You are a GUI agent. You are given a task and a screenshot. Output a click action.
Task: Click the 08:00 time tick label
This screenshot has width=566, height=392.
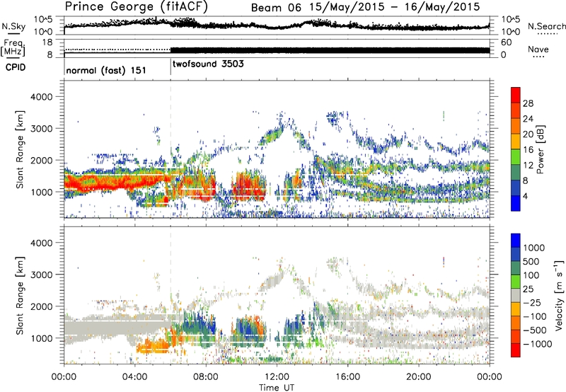(206, 377)
